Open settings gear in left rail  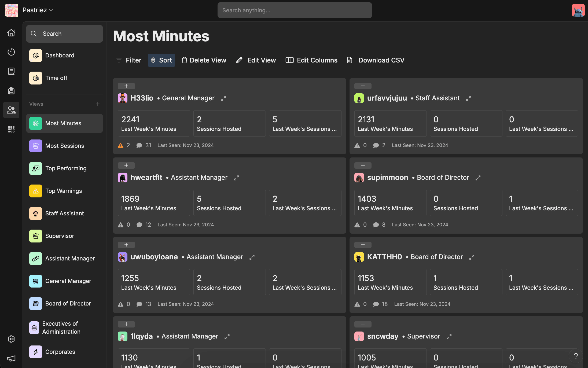[x=11, y=339]
